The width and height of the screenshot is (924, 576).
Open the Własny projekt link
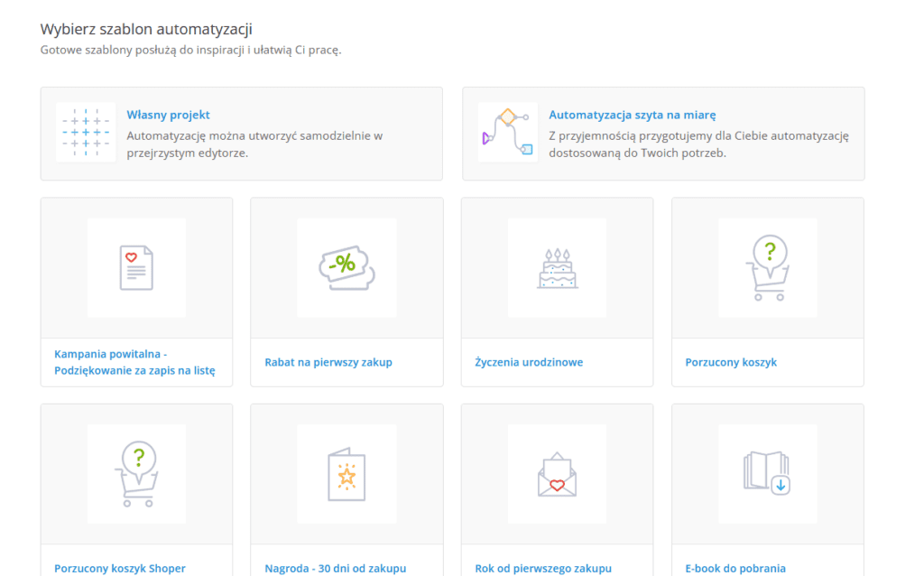[168, 116]
